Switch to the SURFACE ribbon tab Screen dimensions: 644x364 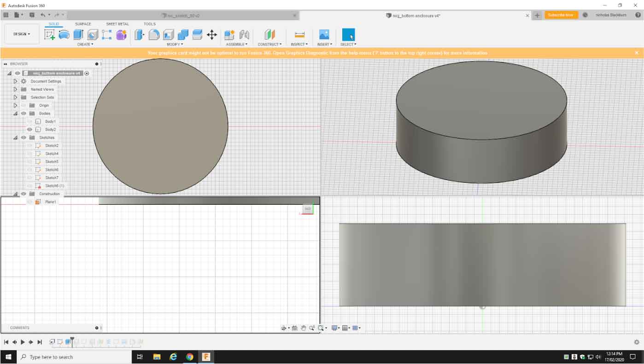point(83,24)
